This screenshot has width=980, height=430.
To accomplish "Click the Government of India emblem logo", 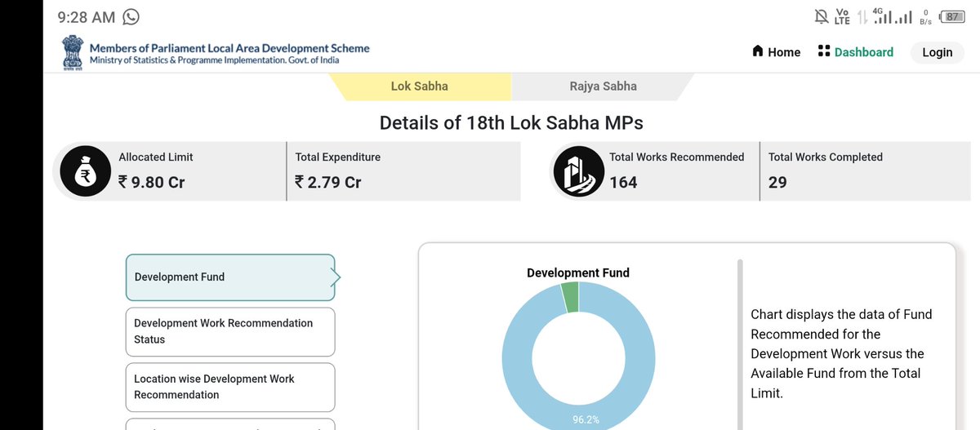I will pos(73,54).
